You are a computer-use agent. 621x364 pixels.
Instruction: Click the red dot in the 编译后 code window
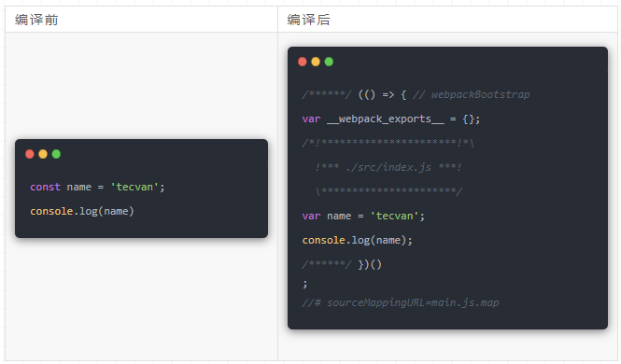click(303, 62)
